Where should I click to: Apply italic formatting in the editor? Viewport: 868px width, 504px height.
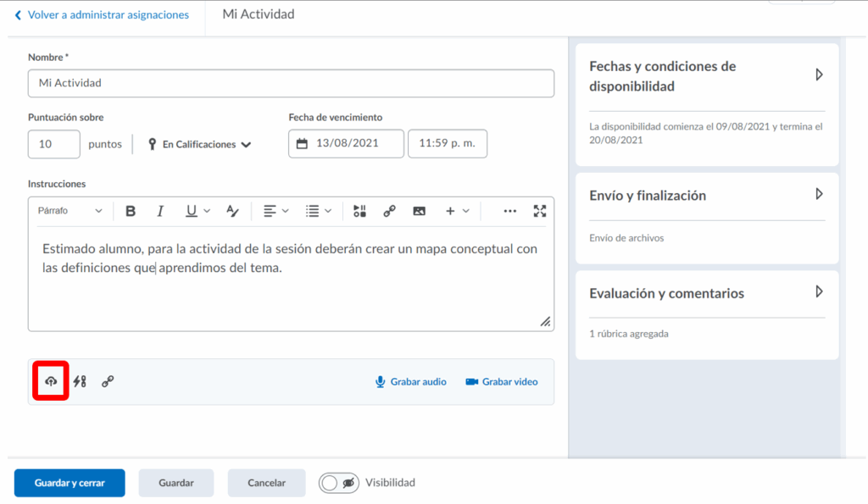[x=159, y=211]
